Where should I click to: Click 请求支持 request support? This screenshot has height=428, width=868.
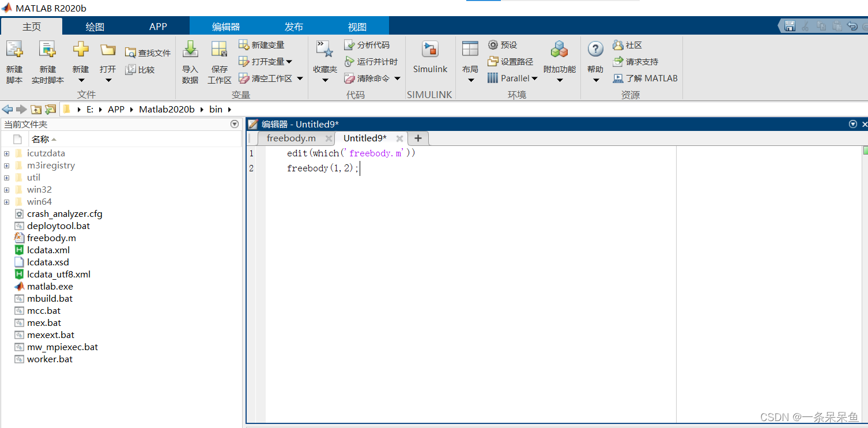(635, 62)
